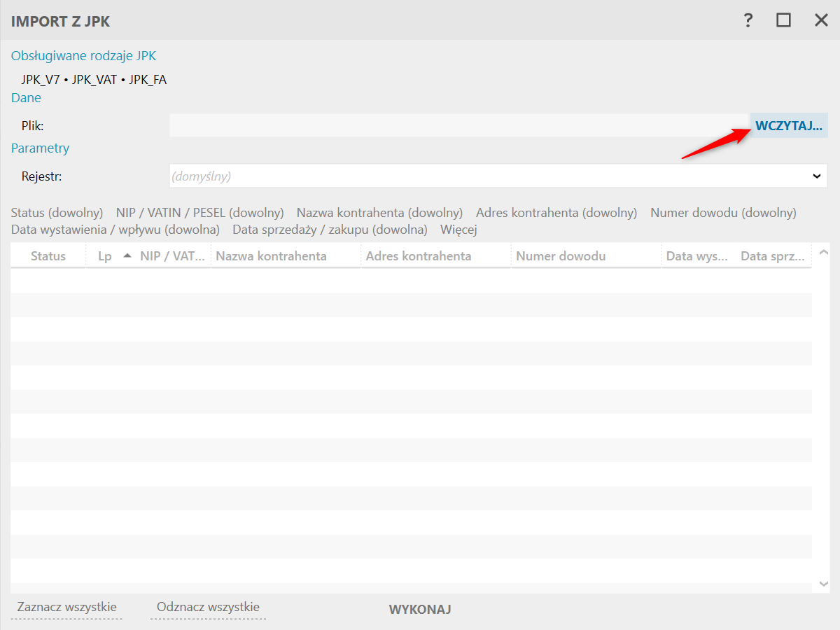Open the Status (dowolny) filter
The height and width of the screenshot is (630, 840).
(57, 212)
